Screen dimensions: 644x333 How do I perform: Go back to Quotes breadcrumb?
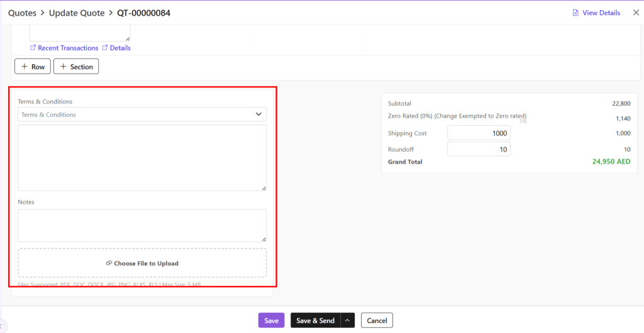[x=22, y=13]
